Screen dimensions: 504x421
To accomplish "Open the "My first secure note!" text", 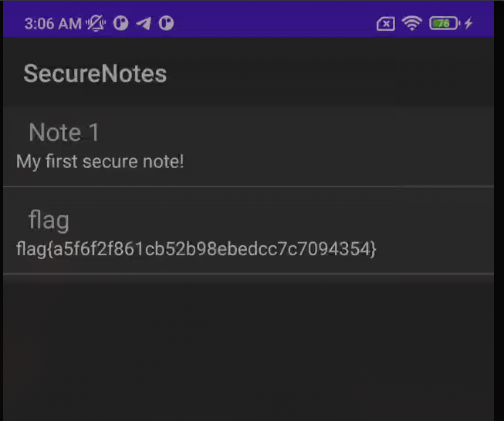I will click(x=100, y=161).
